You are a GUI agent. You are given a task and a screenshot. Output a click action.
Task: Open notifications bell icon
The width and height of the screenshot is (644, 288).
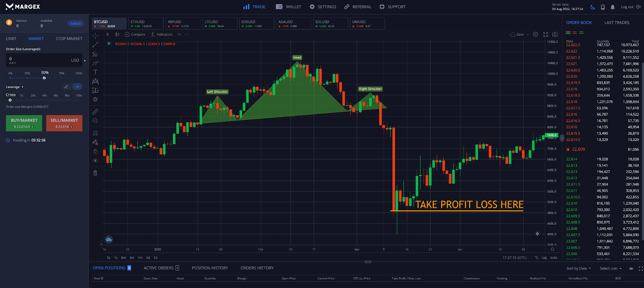(613, 7)
